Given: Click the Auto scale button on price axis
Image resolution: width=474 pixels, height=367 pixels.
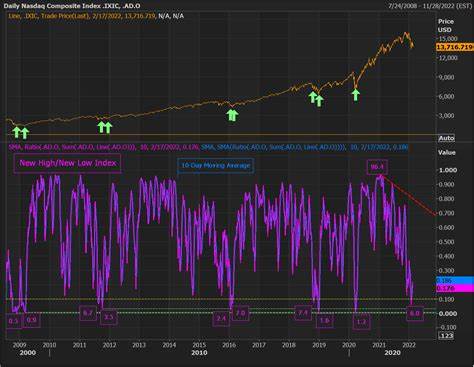Looking at the screenshot, I should pos(446,138).
